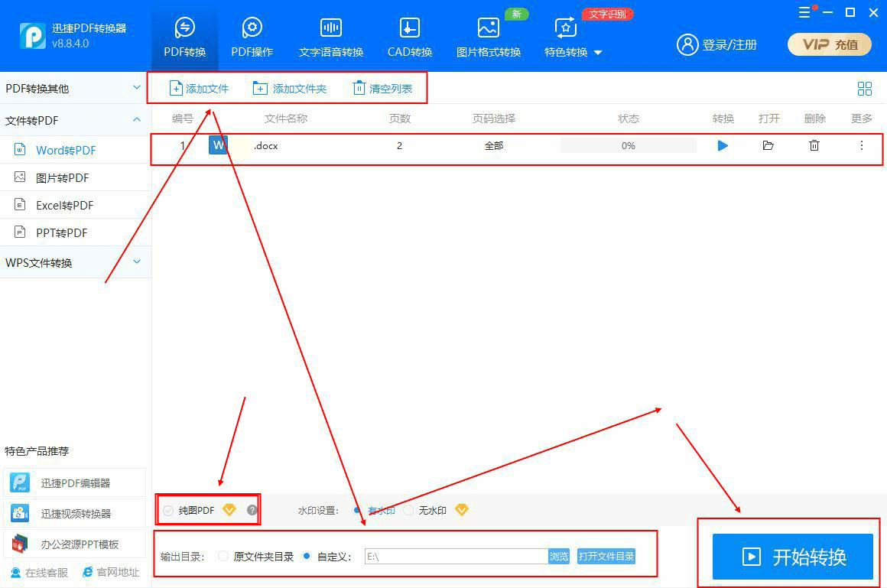This screenshot has width=887, height=588.
Task: Click the Word file icon in row 1
Action: coord(218,145)
